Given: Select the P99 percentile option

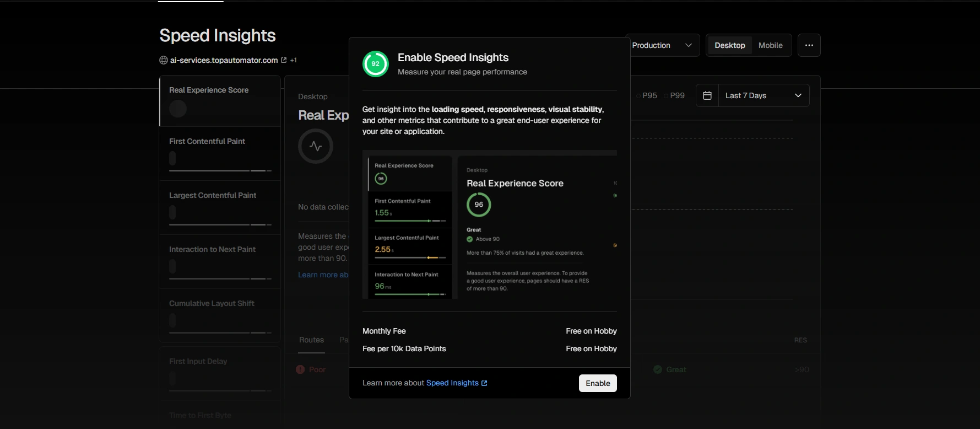Looking at the screenshot, I should 674,95.
